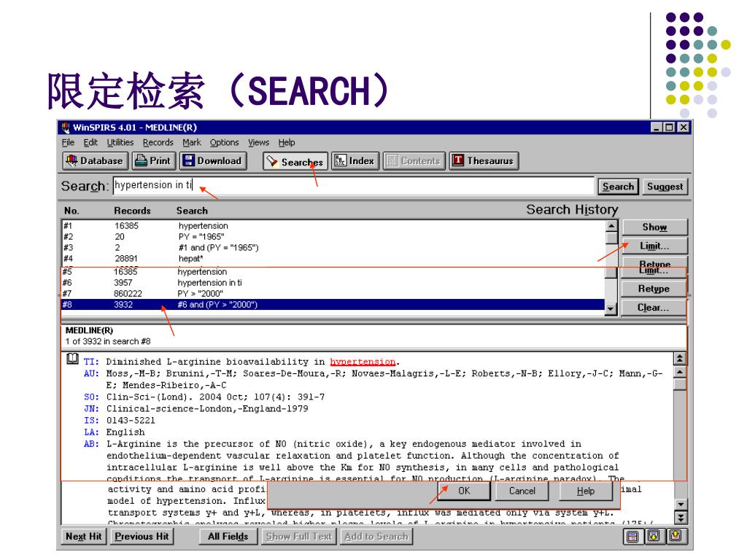Select highlighted row #8 #6 and (PY > "2000")
Viewport: 747px width, 560px height.
pos(333,305)
